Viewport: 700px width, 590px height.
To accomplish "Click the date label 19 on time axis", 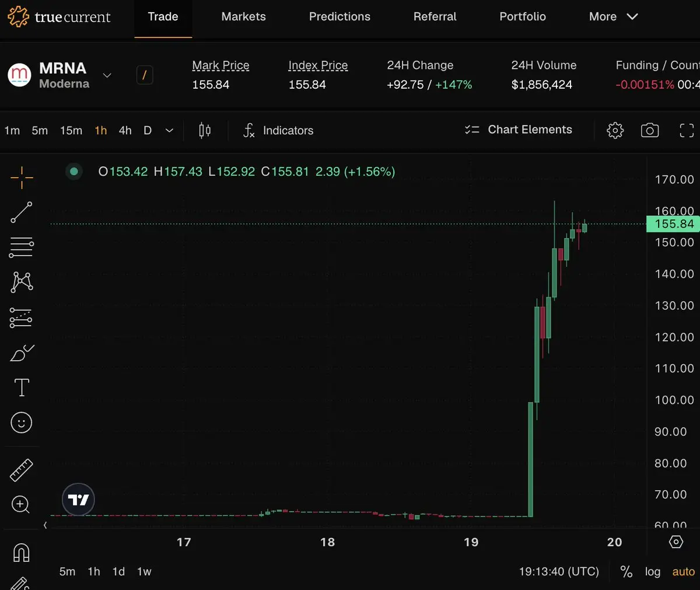I will coord(471,542).
